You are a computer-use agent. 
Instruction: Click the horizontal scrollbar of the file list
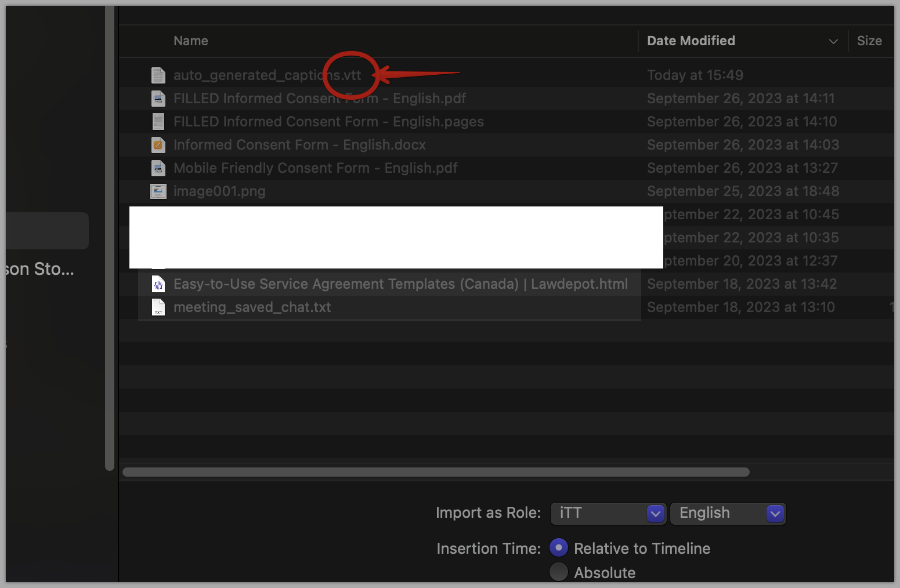click(x=436, y=472)
